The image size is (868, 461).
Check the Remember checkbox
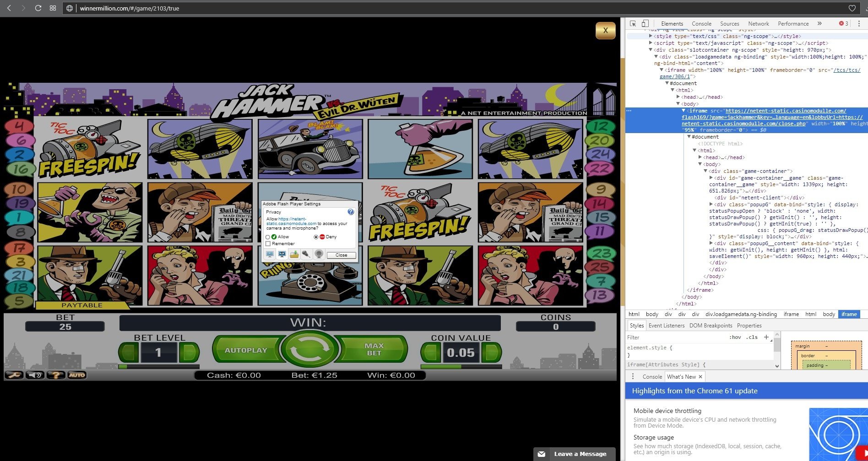click(268, 244)
